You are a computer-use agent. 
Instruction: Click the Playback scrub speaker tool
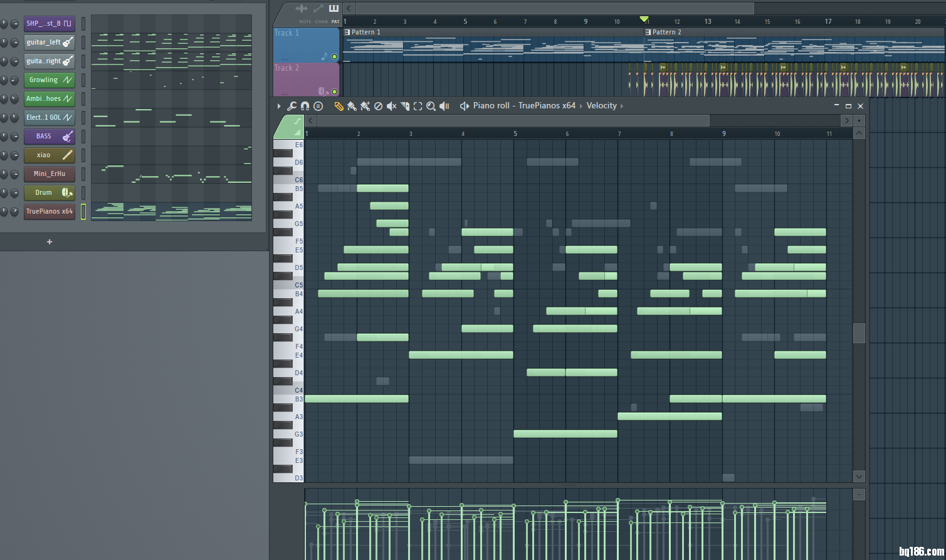tap(444, 106)
